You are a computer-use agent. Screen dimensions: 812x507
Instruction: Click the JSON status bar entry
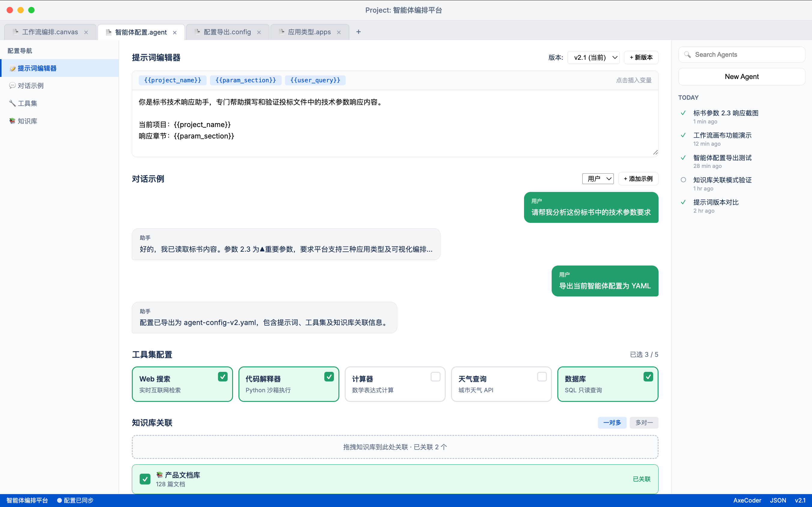coord(778,500)
